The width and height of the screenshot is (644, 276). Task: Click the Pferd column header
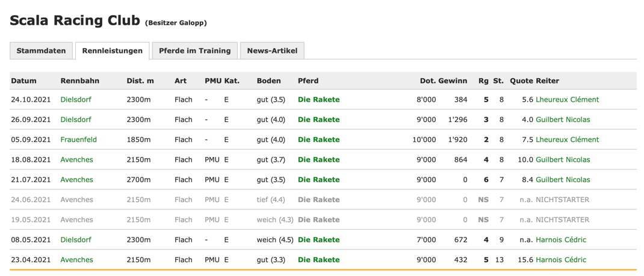coord(308,81)
